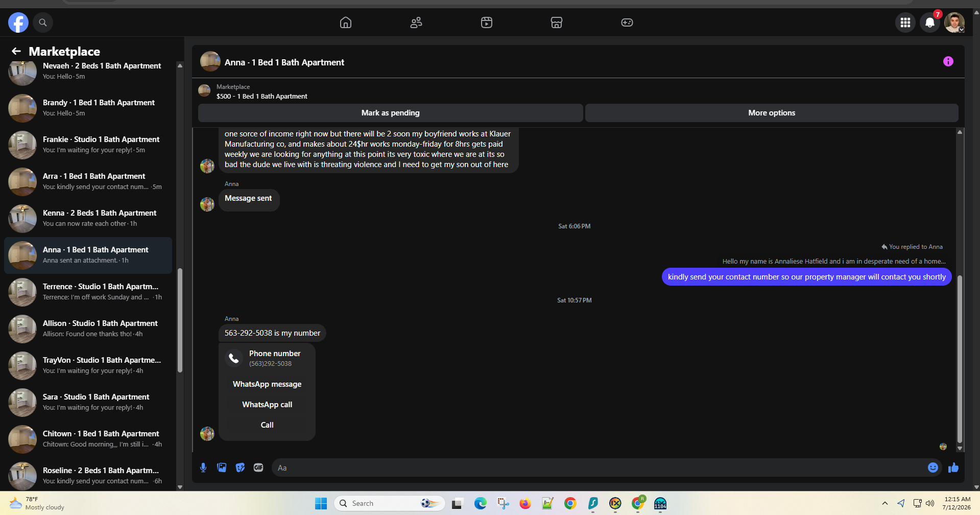Send a thumbs-up like
This screenshot has height=515, width=980.
click(953, 467)
